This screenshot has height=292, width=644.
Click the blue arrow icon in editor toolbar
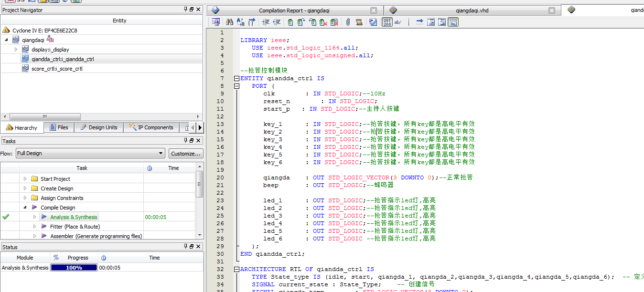(419, 22)
